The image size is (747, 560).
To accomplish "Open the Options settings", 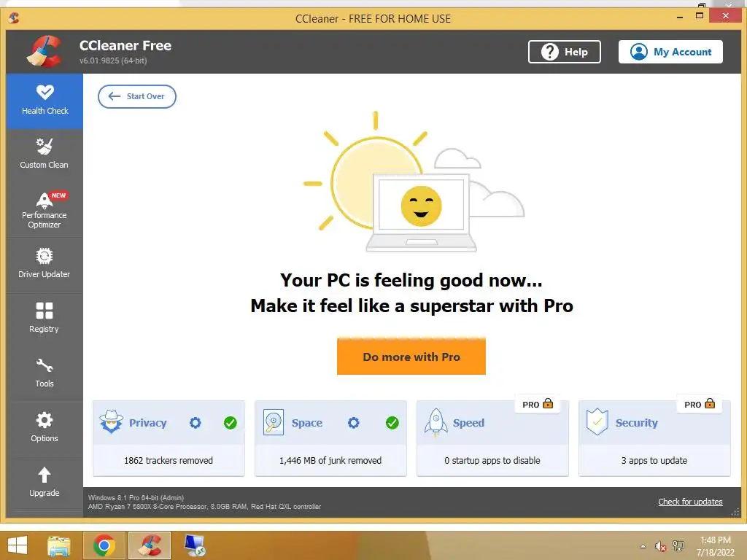I will pyautogui.click(x=44, y=429).
